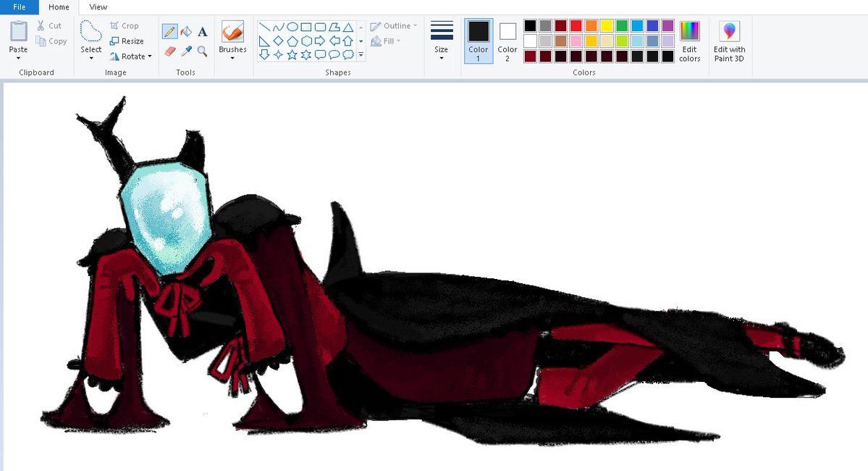Choose the Four-point star shape

(x=279, y=54)
